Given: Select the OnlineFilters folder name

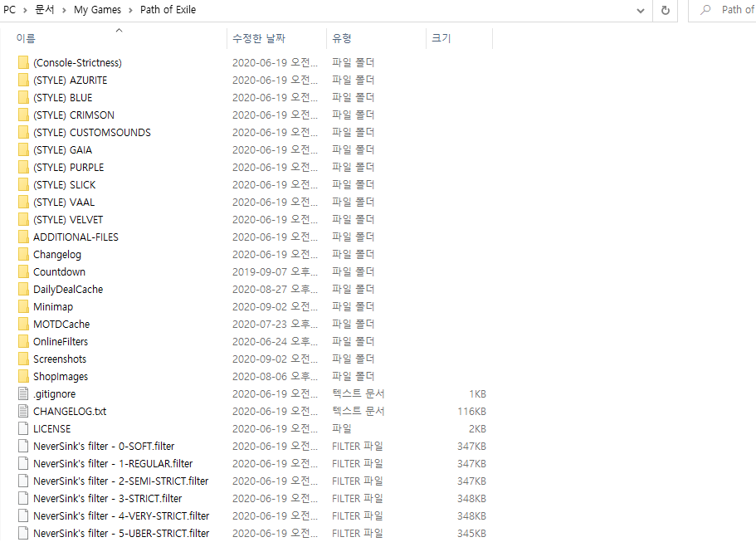Looking at the screenshot, I should pyautogui.click(x=61, y=341).
